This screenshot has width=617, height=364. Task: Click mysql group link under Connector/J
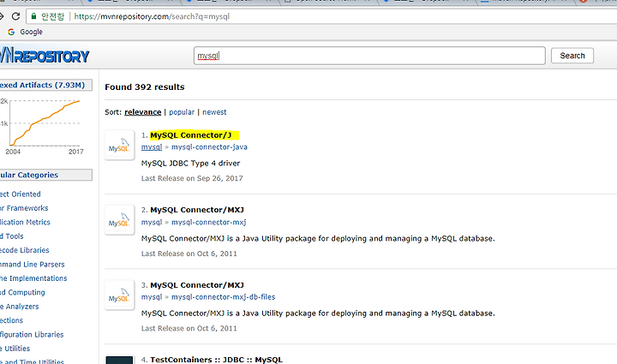click(152, 147)
